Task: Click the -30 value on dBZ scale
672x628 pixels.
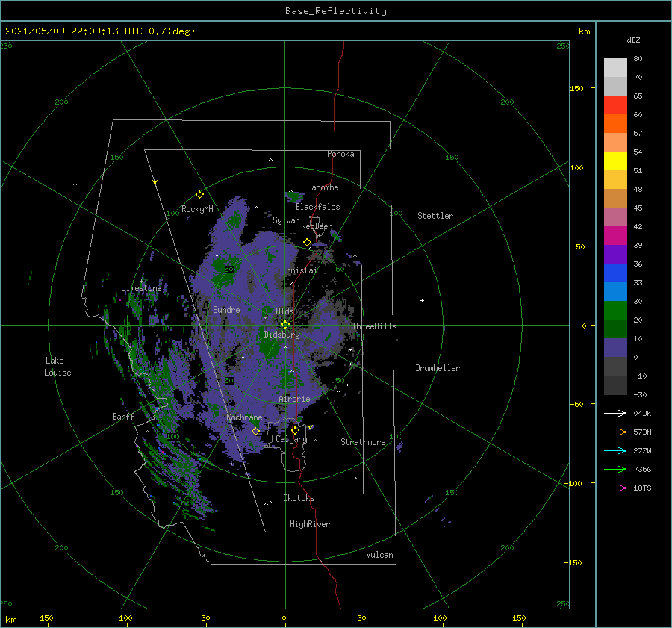Action: (x=640, y=395)
